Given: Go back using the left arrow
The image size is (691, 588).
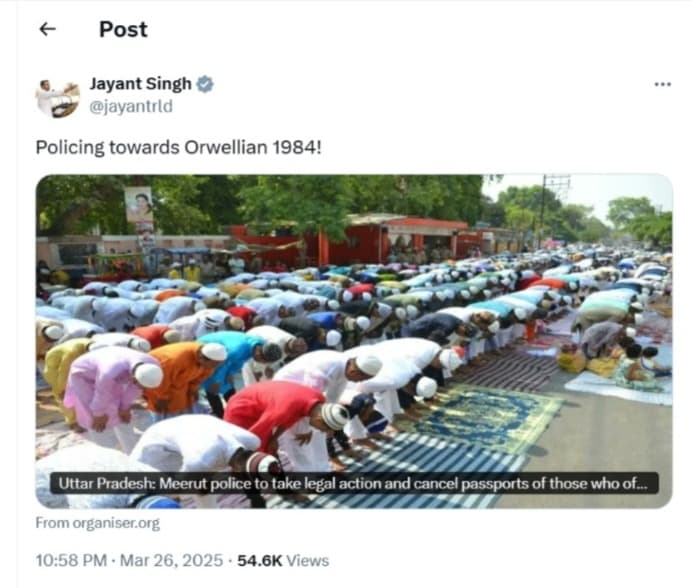Looking at the screenshot, I should [48, 30].
